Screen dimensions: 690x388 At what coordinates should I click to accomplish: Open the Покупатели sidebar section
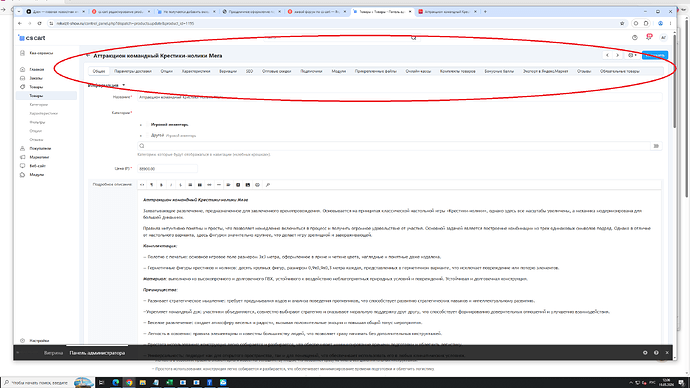click(x=40, y=149)
